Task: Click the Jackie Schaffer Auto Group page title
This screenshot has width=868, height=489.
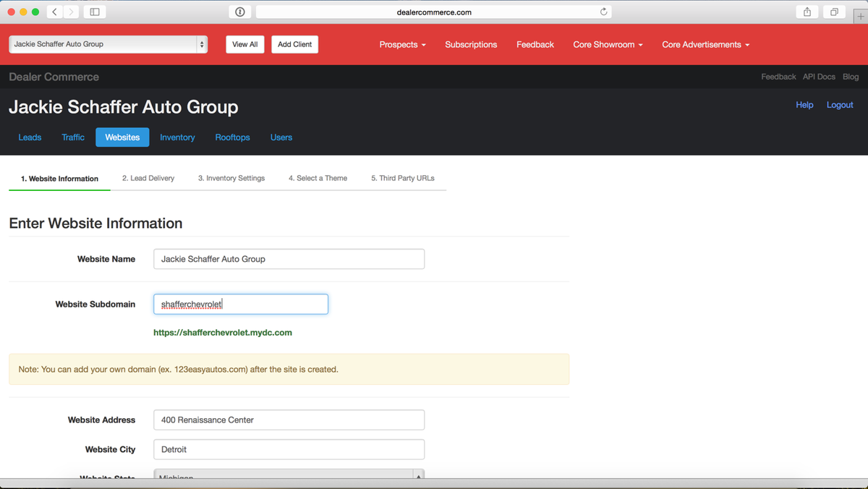Action: pyautogui.click(x=124, y=107)
